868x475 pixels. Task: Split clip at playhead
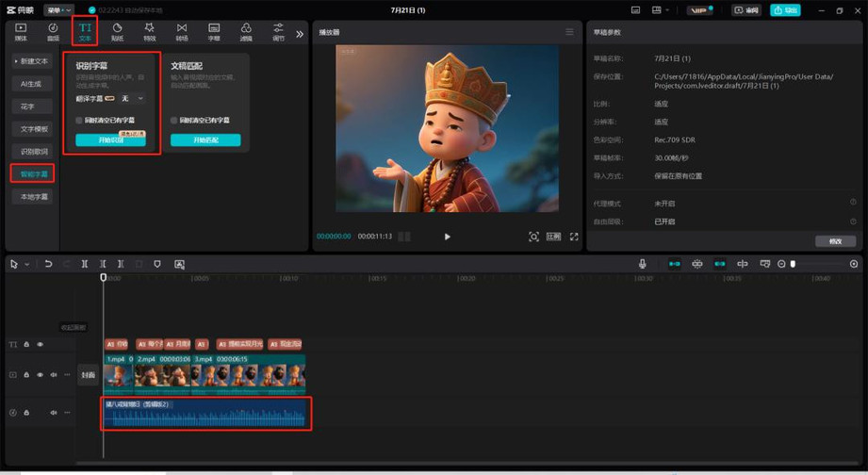(85, 264)
